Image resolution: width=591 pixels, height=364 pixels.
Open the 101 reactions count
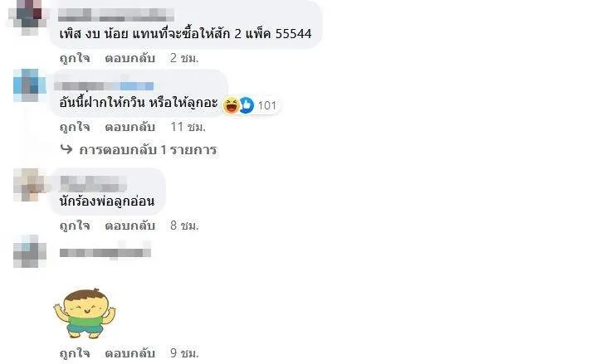(267, 106)
